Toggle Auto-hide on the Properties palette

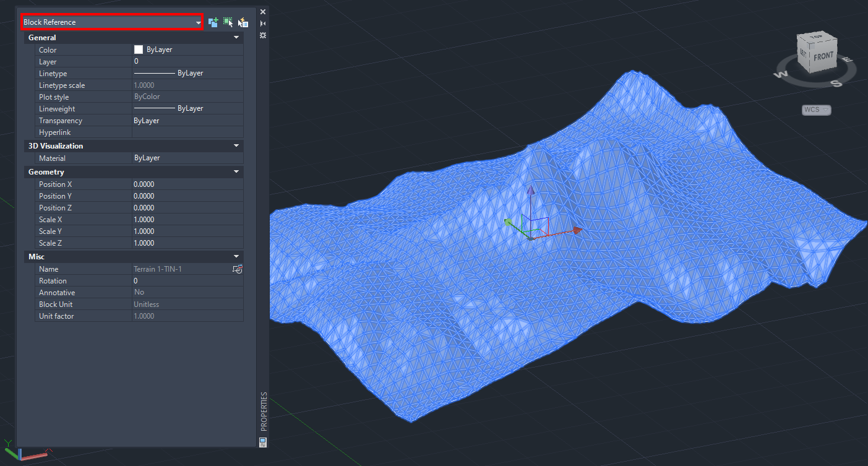[263, 24]
